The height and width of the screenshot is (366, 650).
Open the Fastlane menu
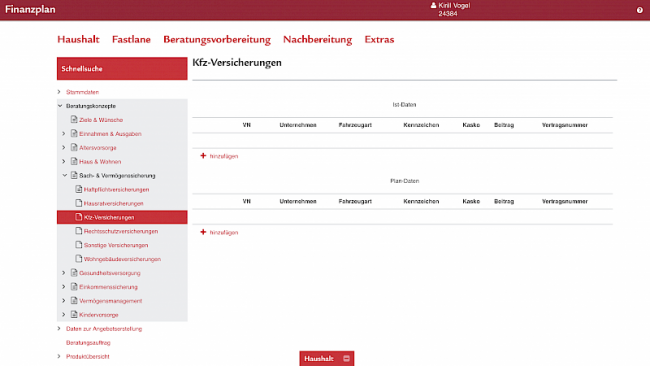(131, 39)
